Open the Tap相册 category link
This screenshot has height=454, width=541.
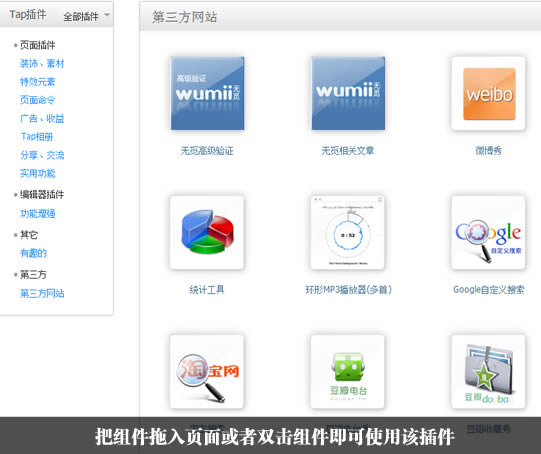point(37,137)
